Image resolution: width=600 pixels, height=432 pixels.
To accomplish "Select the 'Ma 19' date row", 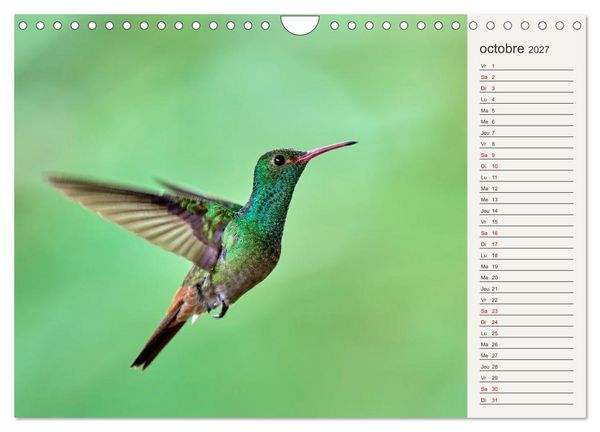I will click(x=527, y=266).
